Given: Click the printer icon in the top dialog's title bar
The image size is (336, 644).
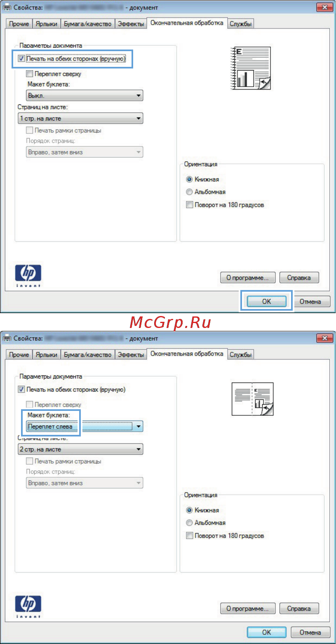Looking at the screenshot, I should pos(6,8).
